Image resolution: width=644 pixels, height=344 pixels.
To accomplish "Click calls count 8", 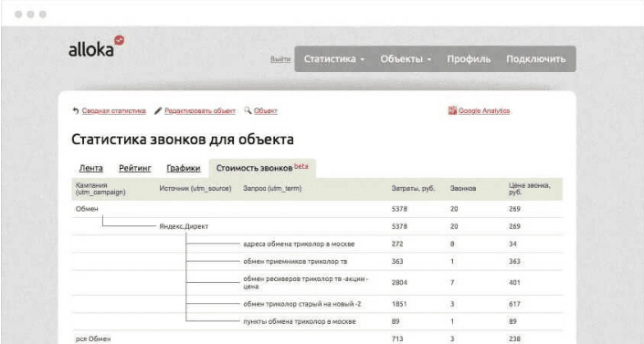I will tap(452, 244).
